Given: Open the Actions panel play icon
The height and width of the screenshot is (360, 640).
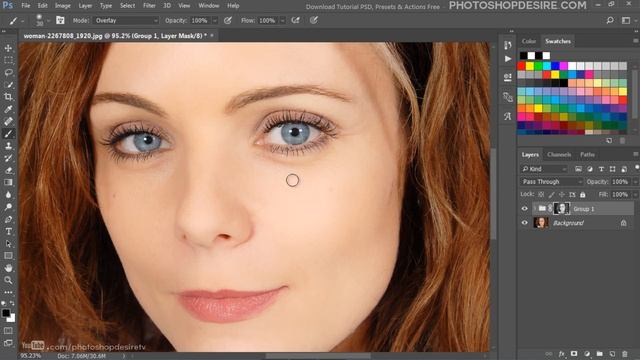Looking at the screenshot, I should click(x=508, y=59).
